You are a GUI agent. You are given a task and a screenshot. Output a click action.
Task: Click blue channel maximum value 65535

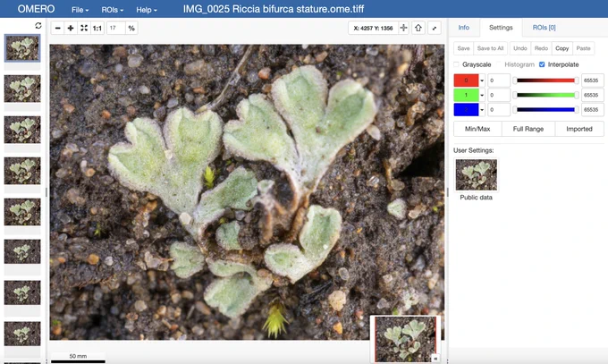(592, 110)
